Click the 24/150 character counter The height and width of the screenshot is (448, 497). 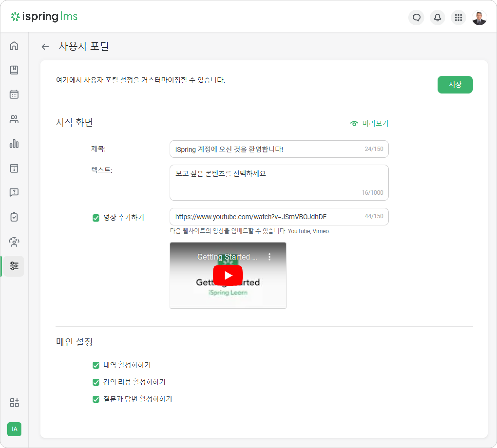(374, 149)
